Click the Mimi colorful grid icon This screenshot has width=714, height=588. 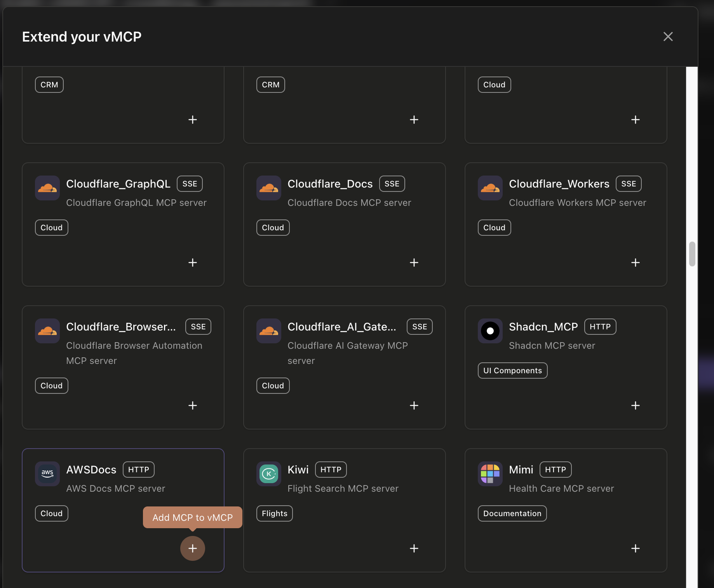point(490,474)
